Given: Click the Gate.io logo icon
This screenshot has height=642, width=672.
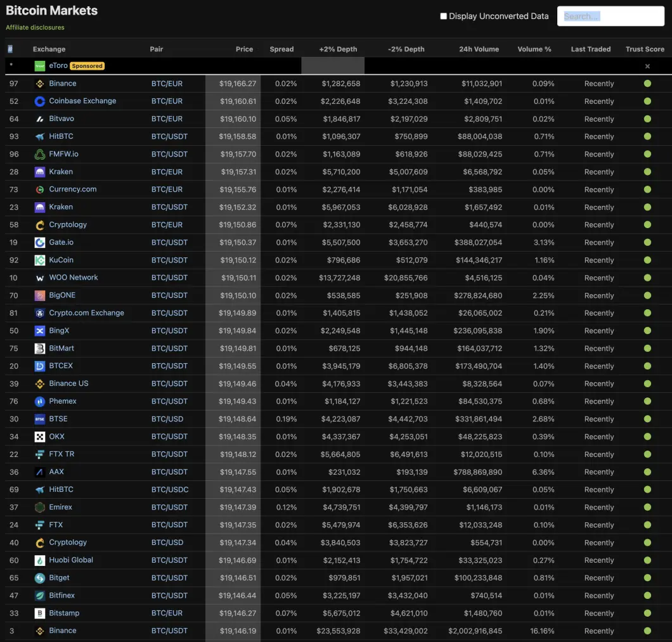Looking at the screenshot, I should (x=40, y=243).
